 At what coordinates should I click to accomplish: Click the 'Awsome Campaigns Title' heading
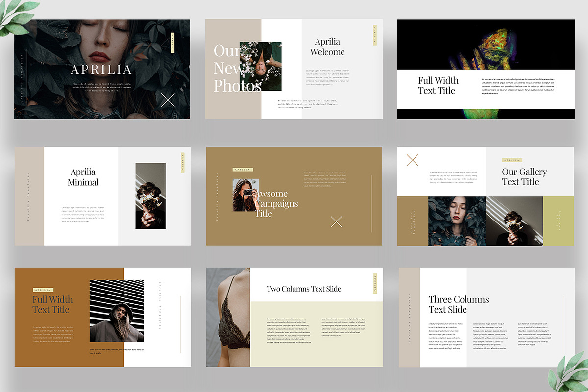[276, 203]
